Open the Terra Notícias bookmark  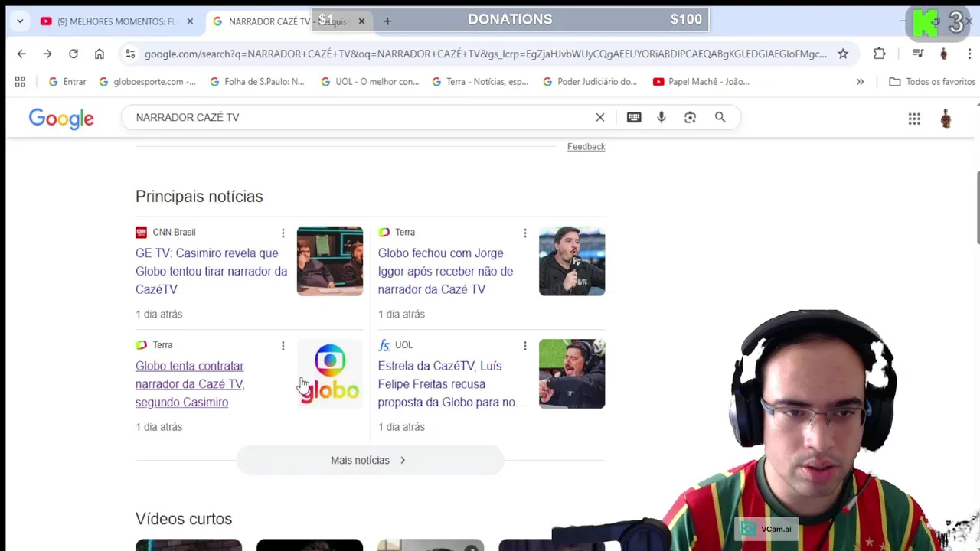coord(480,82)
